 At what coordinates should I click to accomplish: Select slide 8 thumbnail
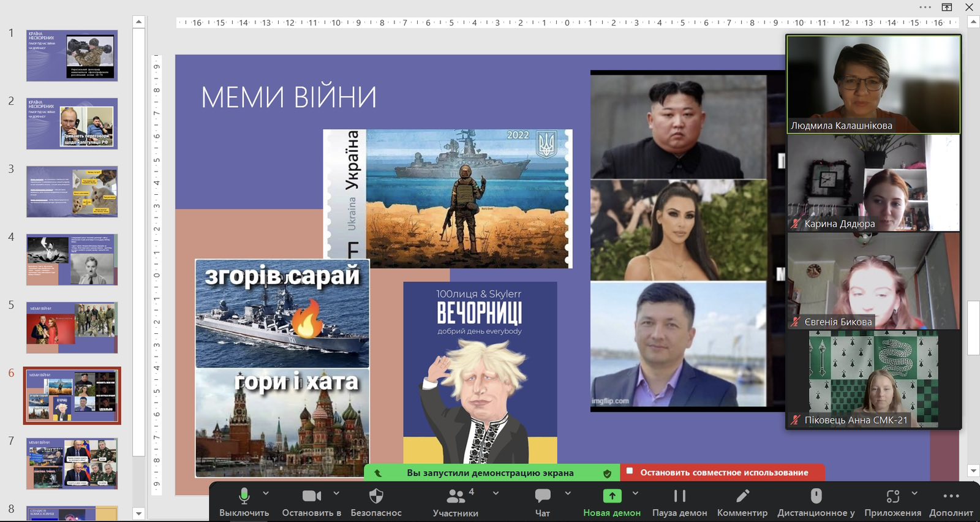(x=72, y=513)
